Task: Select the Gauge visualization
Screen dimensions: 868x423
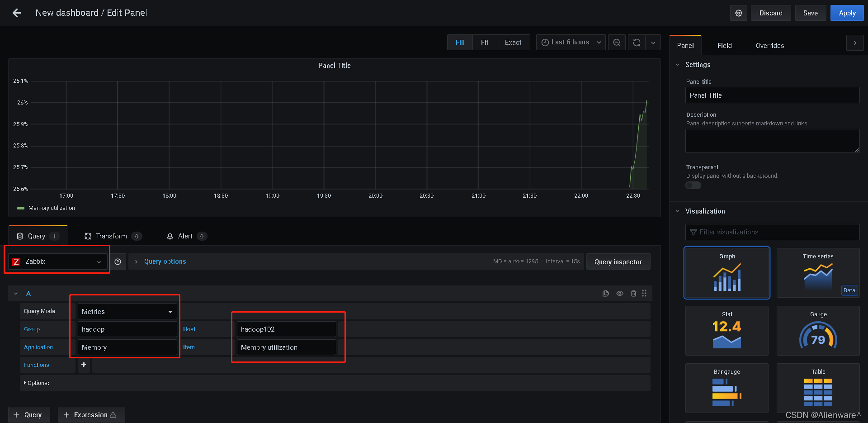Action: 818,331
